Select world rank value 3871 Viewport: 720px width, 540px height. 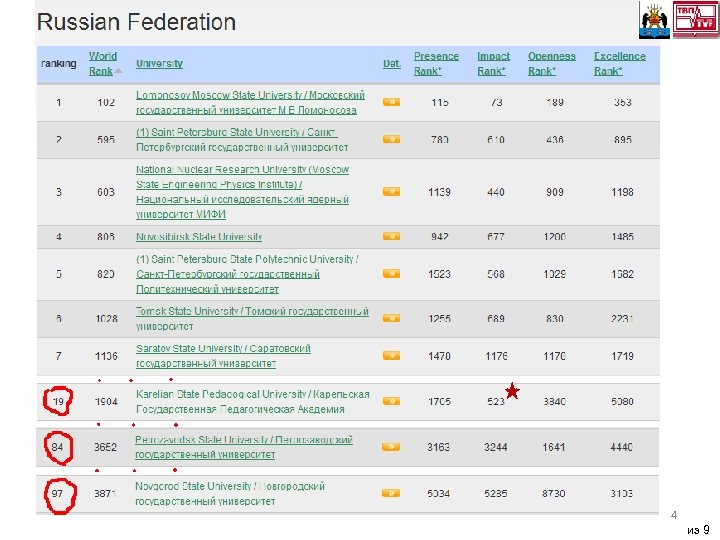coord(105,494)
